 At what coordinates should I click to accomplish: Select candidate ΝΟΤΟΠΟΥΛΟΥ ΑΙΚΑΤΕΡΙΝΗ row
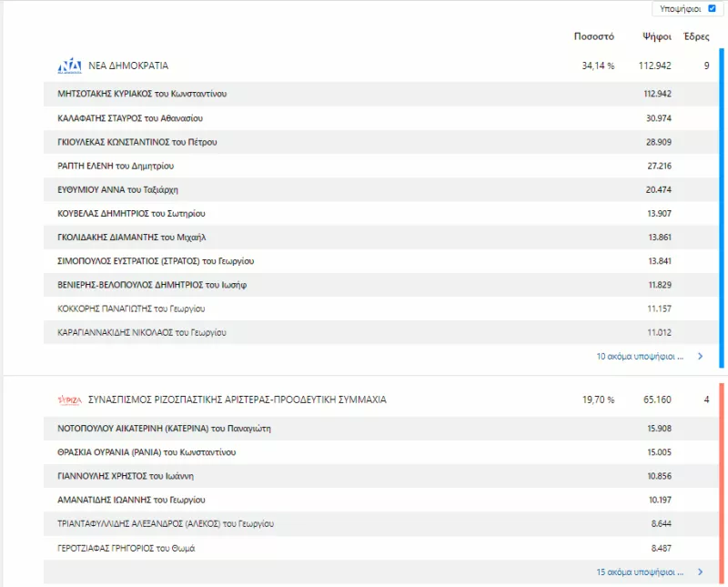click(380, 428)
